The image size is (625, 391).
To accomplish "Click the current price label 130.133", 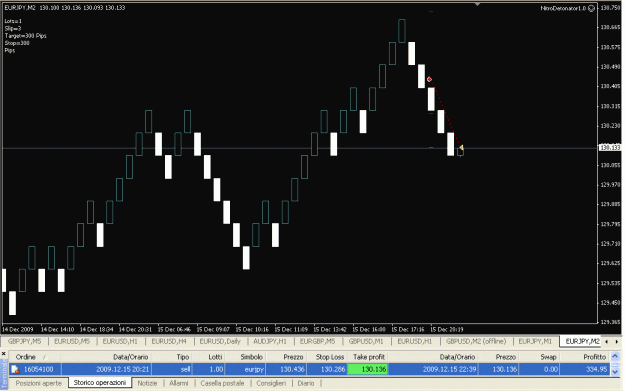I will (610, 147).
